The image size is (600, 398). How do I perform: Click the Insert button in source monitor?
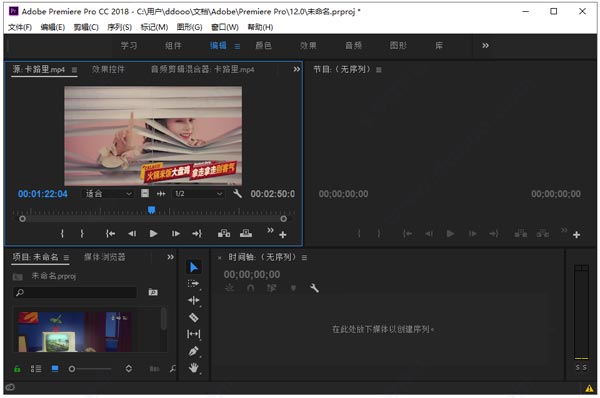pyautogui.click(x=224, y=233)
